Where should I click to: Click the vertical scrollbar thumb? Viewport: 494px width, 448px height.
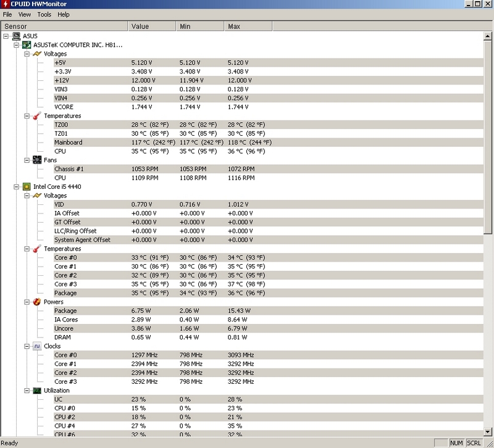pyautogui.click(x=487, y=138)
